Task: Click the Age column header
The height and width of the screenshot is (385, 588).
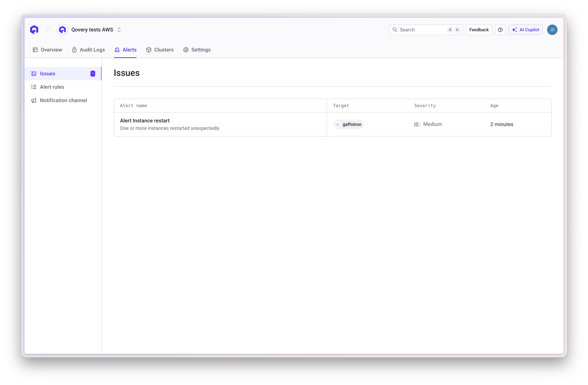Action: click(494, 106)
